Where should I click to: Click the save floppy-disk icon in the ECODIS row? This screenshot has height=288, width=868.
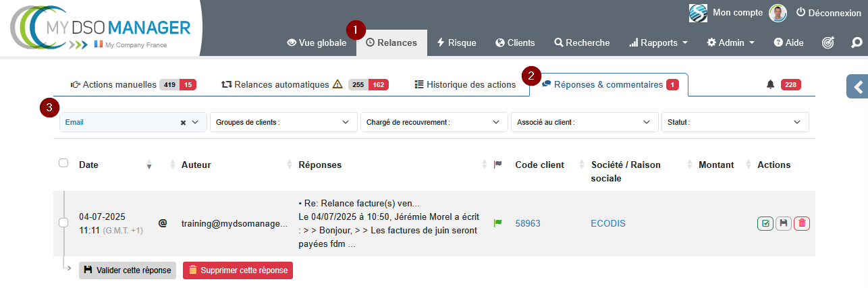(x=783, y=223)
